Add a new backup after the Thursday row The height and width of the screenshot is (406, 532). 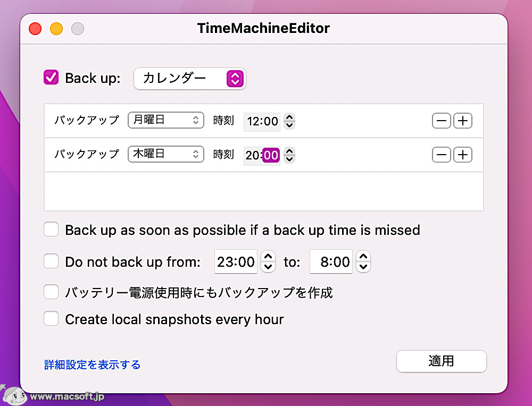462,155
